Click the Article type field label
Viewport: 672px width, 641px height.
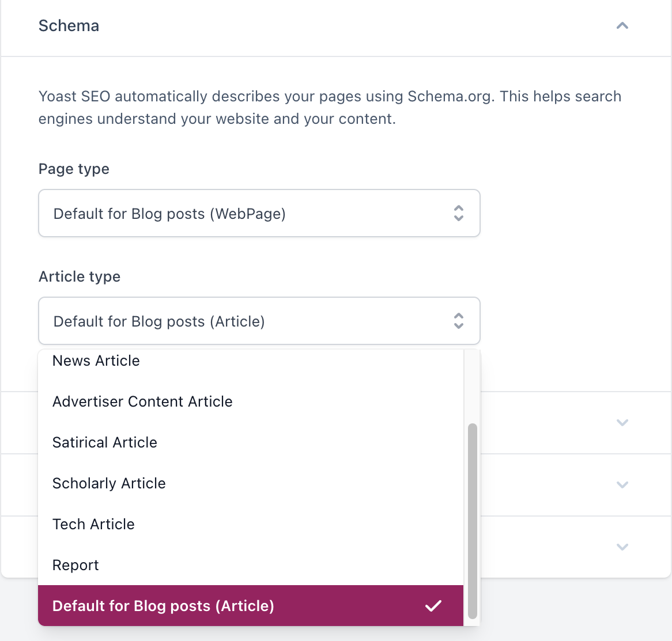point(80,277)
